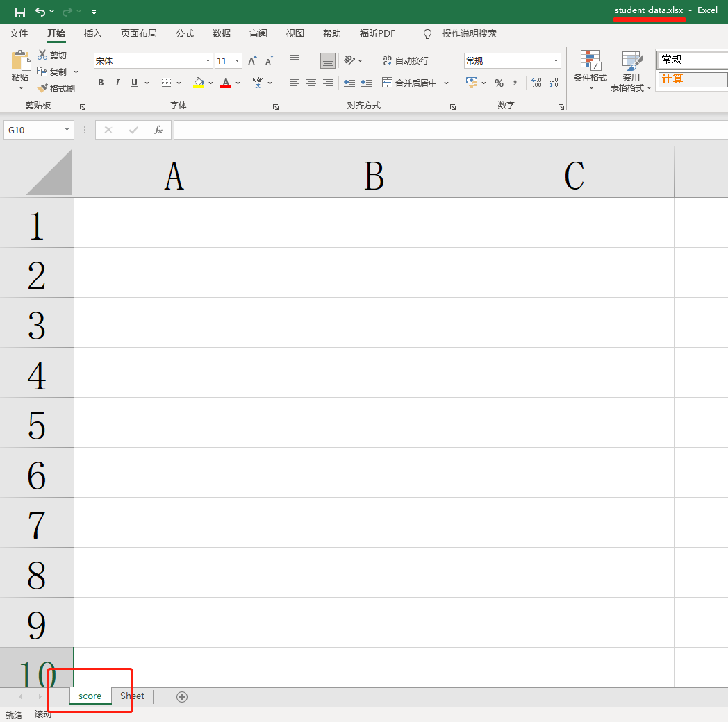
Task: Open the fill color palette arrow
Action: [x=210, y=83]
